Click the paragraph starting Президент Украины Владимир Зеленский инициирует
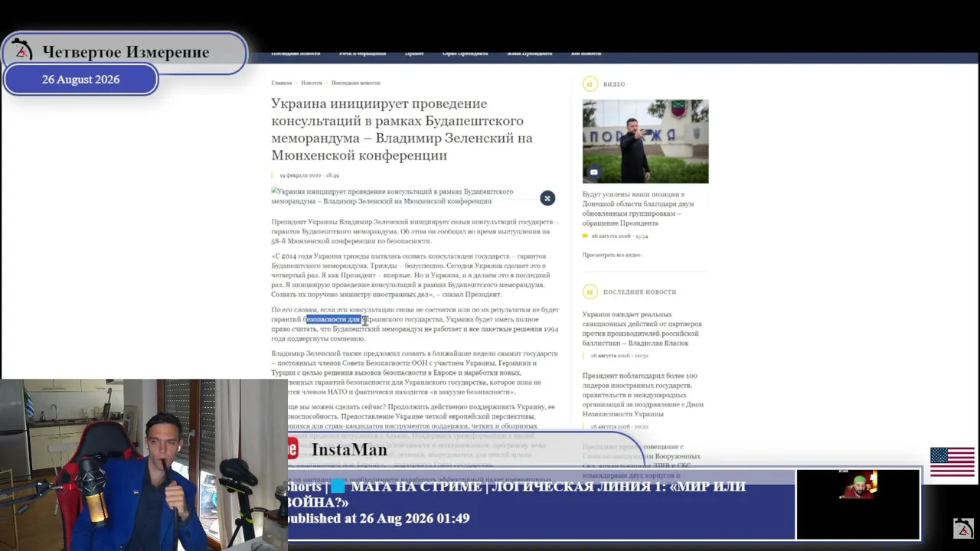Viewport: 980px width, 551px height. click(415, 231)
